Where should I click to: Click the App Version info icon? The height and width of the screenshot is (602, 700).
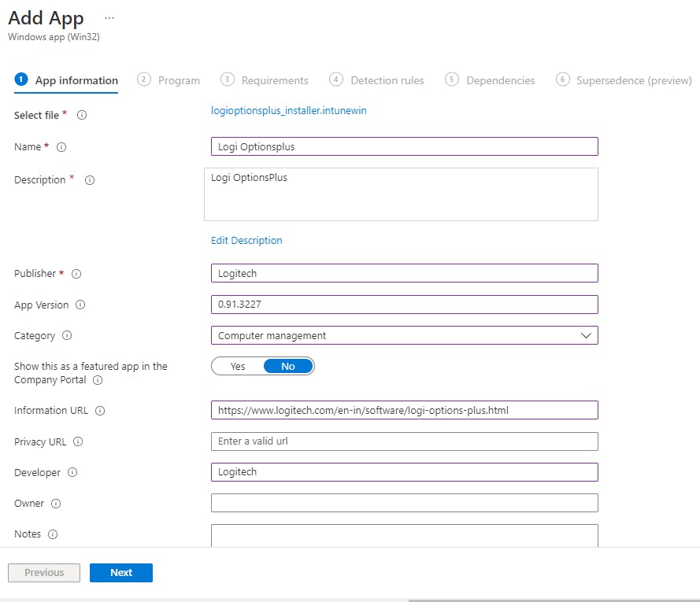tap(80, 305)
